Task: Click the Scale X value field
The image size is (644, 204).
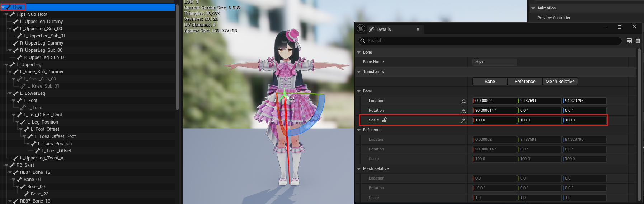Action: tap(495, 120)
